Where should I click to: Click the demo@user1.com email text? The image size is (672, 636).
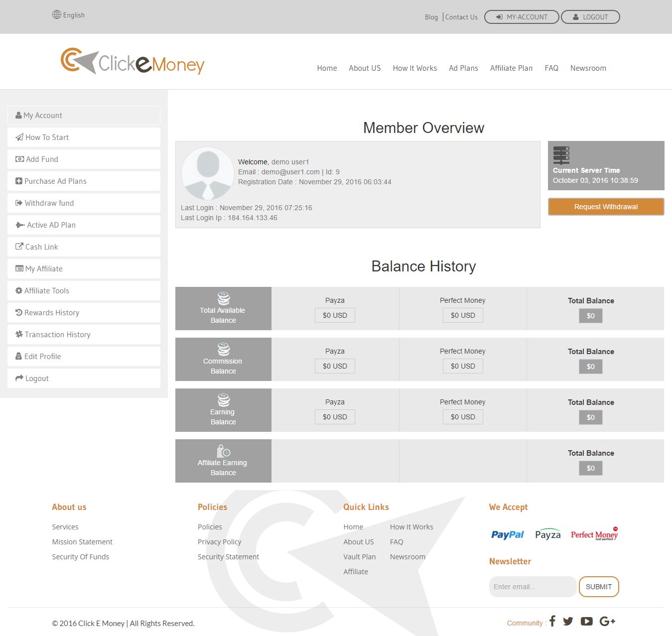coord(290,172)
